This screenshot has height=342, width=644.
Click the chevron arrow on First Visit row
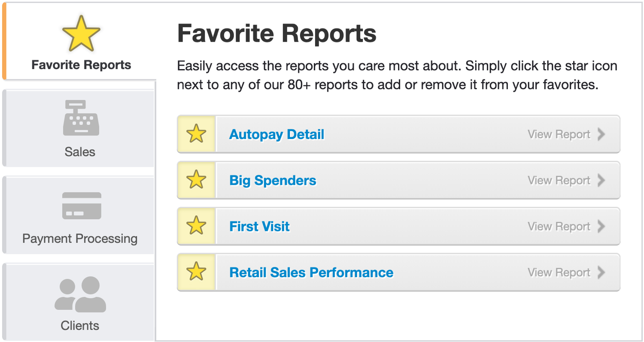pos(601,226)
